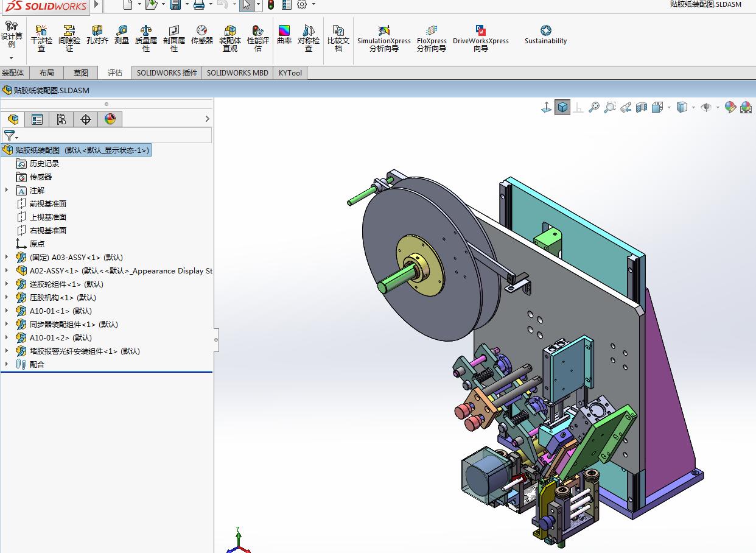Expand the panel tabs chevron arrow
Viewport: 756px width, 553px height.
pyautogui.click(x=207, y=119)
